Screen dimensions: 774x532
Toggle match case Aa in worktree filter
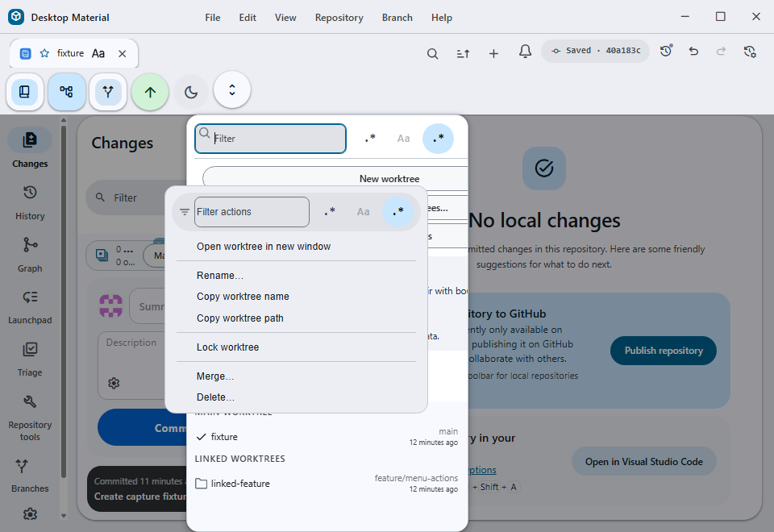(403, 138)
